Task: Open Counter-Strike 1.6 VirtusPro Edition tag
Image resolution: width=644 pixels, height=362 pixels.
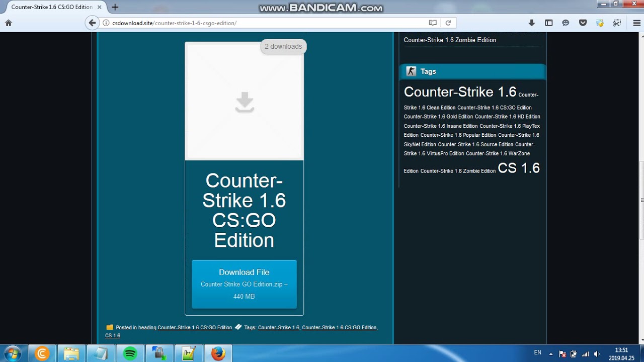Action: [469, 149]
